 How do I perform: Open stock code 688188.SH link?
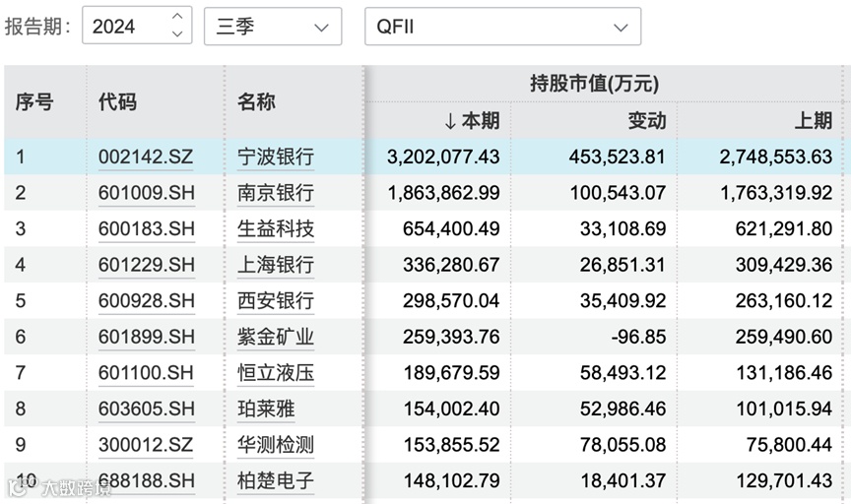(147, 480)
